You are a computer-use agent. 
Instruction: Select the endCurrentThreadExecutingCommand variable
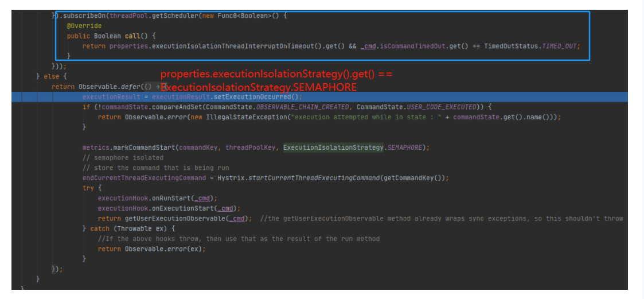[144, 178]
